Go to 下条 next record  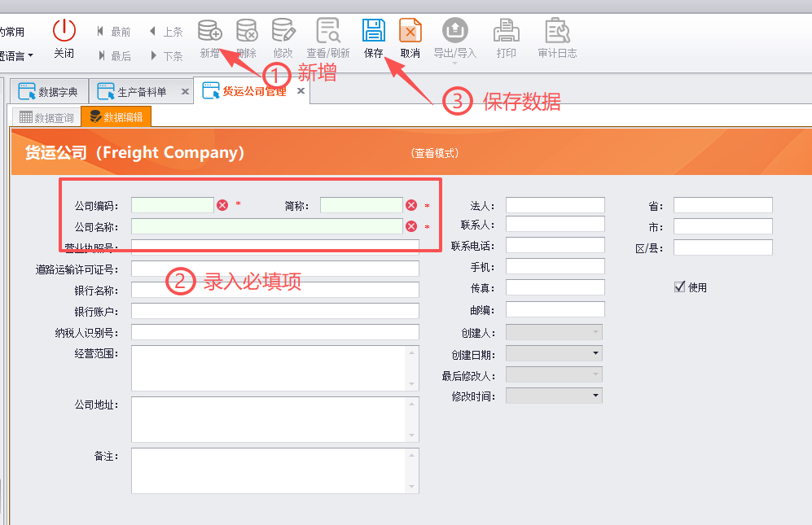coord(167,55)
